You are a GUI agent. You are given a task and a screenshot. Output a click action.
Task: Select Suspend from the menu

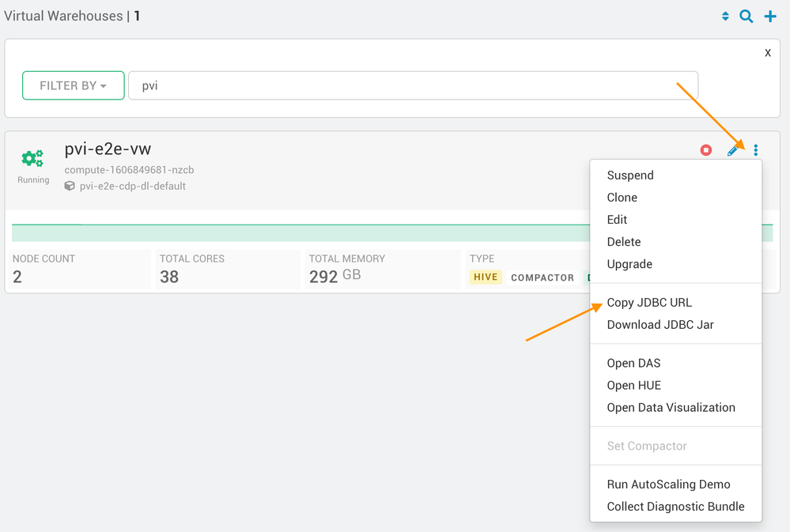[630, 175]
